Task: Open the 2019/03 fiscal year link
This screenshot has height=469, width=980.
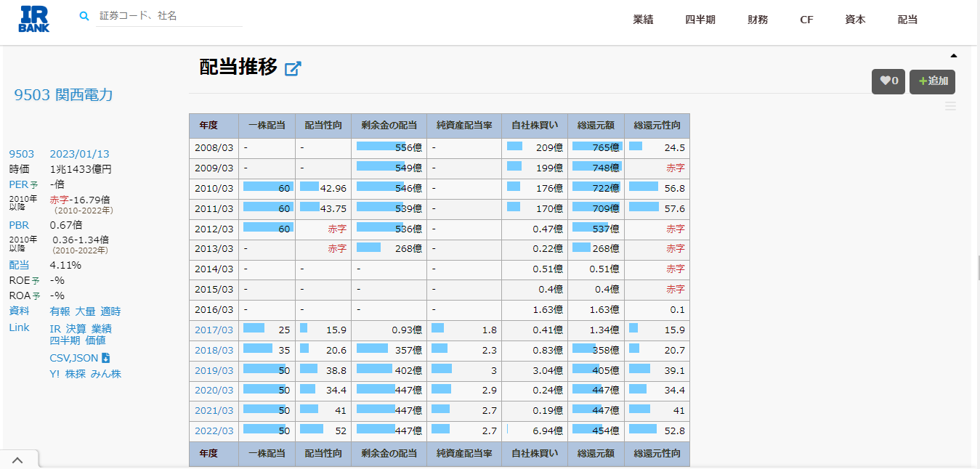Action: coord(214,370)
